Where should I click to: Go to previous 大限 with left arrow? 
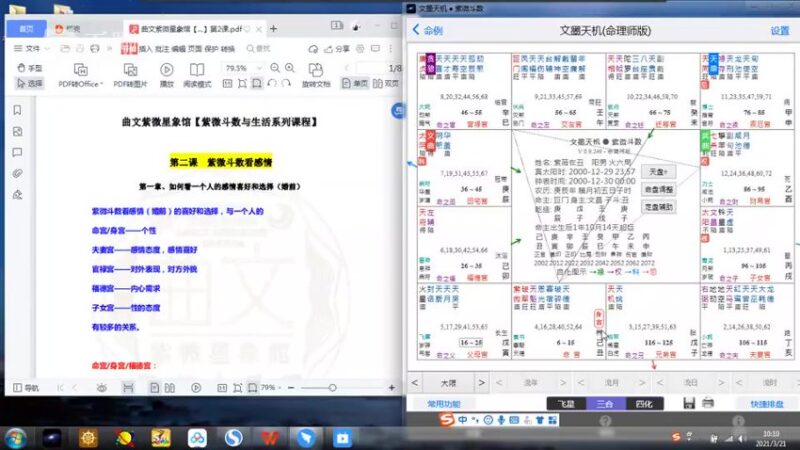(x=415, y=383)
